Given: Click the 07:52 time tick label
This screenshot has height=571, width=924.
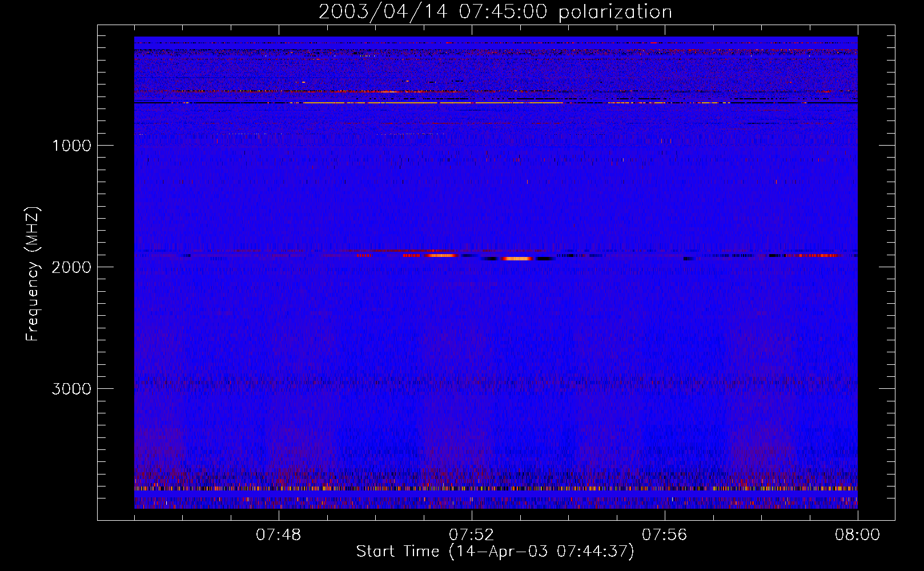Looking at the screenshot, I should 471,535.
